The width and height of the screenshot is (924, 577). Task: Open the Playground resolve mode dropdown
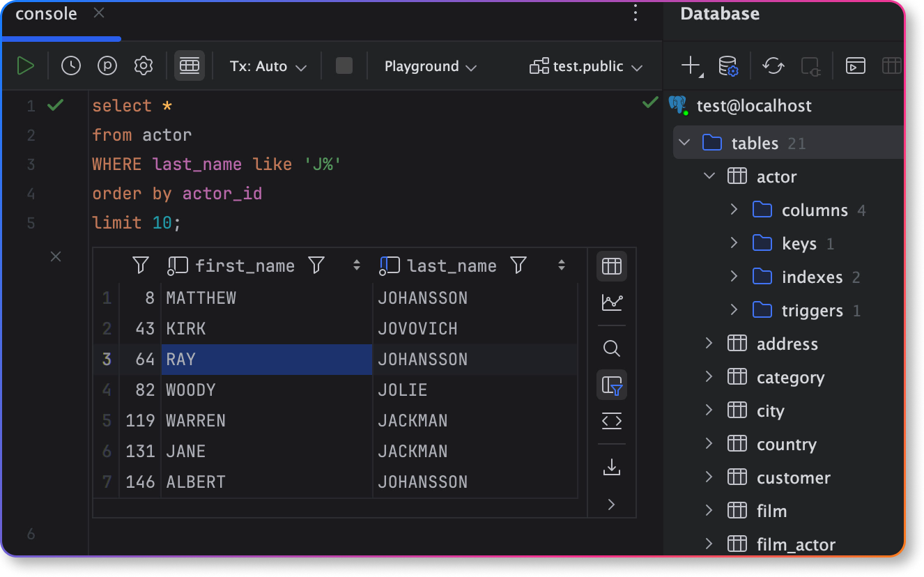click(431, 66)
